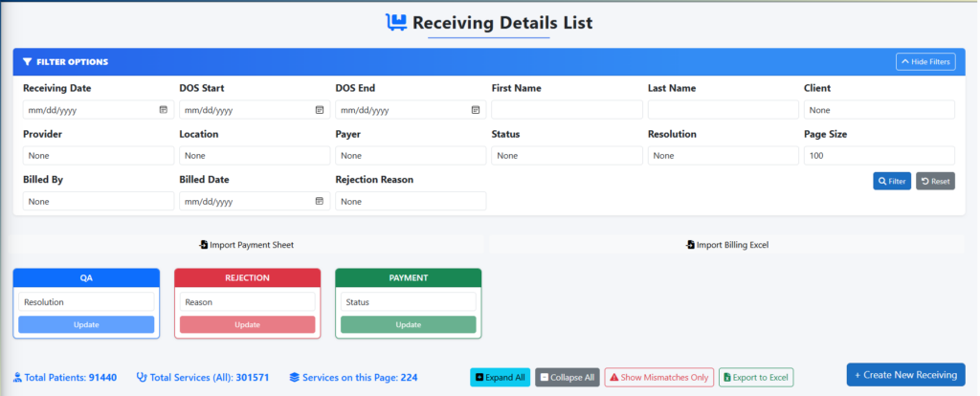Open the DOS End calendar picker icon
This screenshot has height=396, width=980.
pos(476,110)
